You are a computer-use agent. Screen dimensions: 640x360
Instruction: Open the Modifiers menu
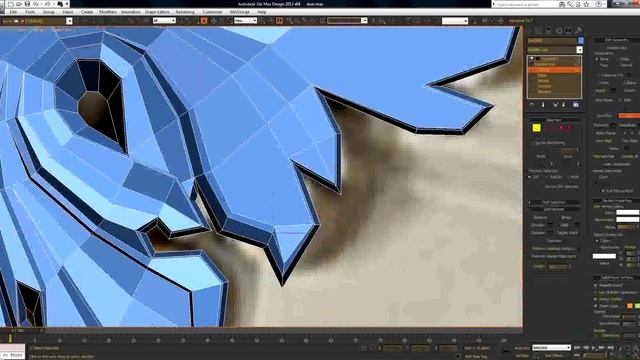108,12
